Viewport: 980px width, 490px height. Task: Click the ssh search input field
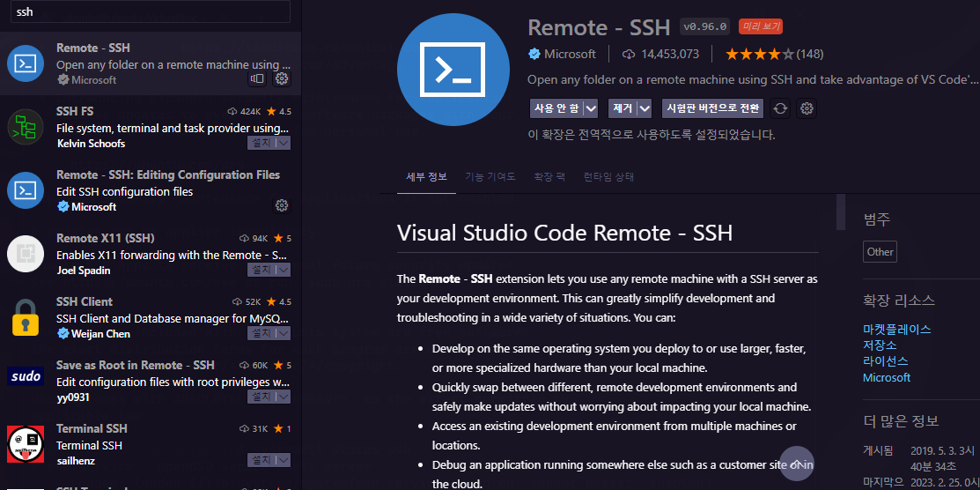(x=150, y=11)
